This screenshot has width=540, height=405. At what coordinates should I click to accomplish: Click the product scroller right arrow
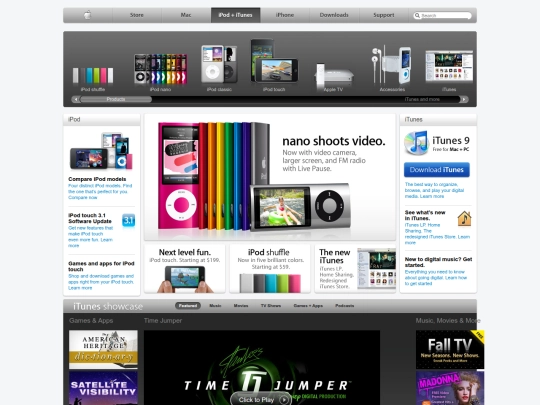[x=464, y=99]
